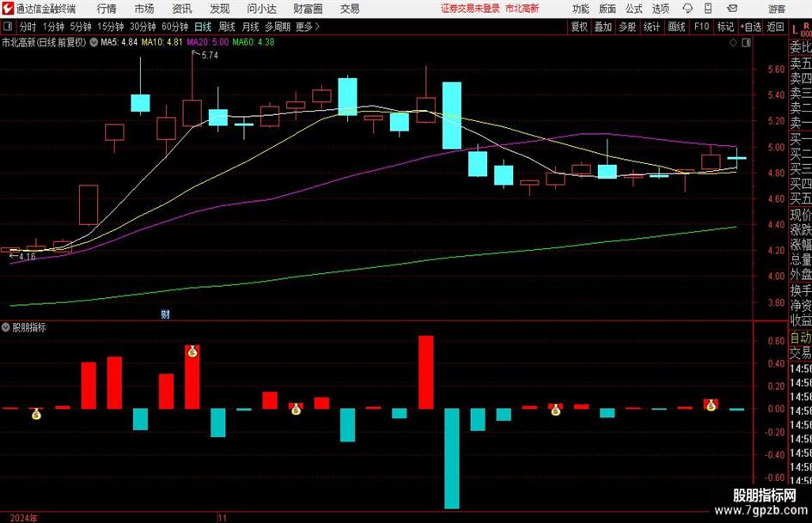Open the 问小达 menu

[x=261, y=9]
